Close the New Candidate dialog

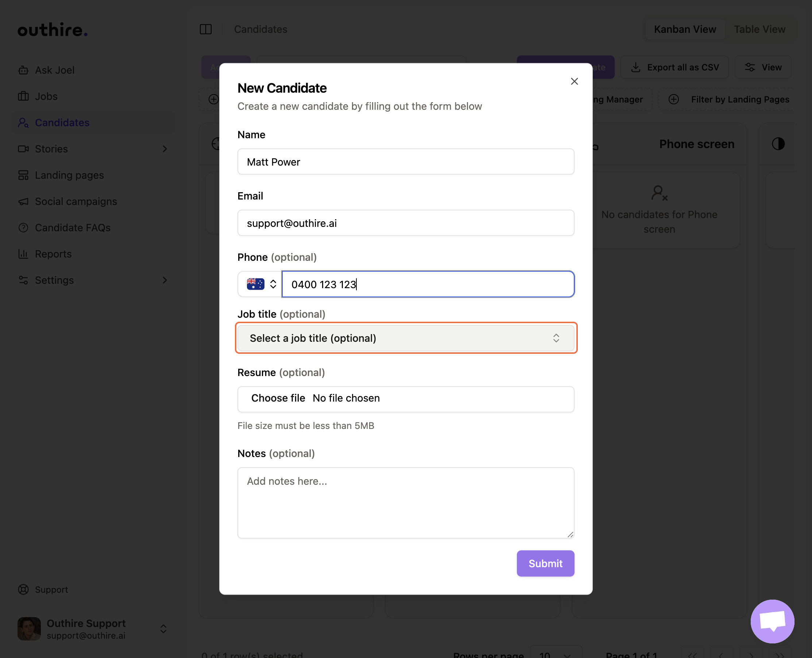coord(574,81)
